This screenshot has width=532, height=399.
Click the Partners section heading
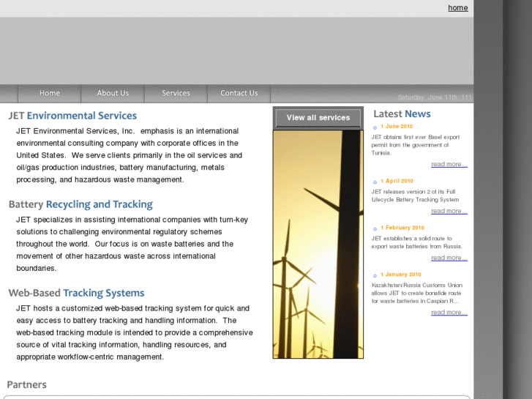click(x=27, y=384)
